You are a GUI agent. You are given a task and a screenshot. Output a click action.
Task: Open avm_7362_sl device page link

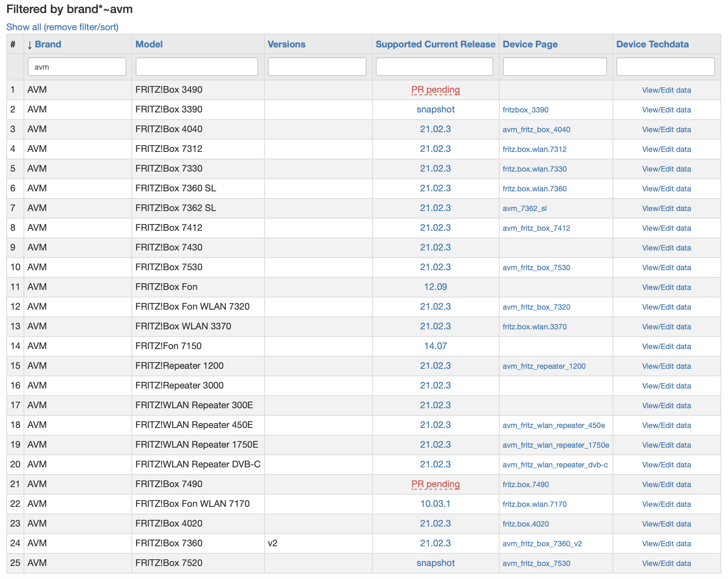pos(525,209)
